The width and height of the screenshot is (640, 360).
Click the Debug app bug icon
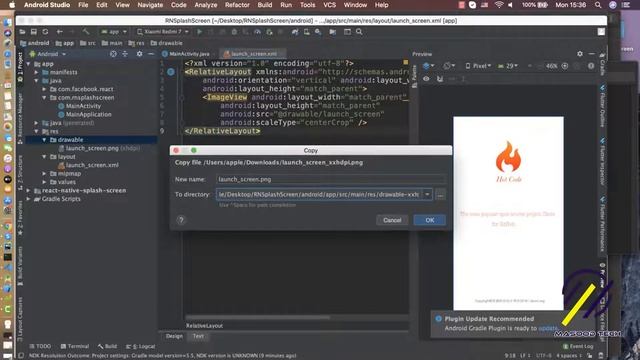(234, 32)
